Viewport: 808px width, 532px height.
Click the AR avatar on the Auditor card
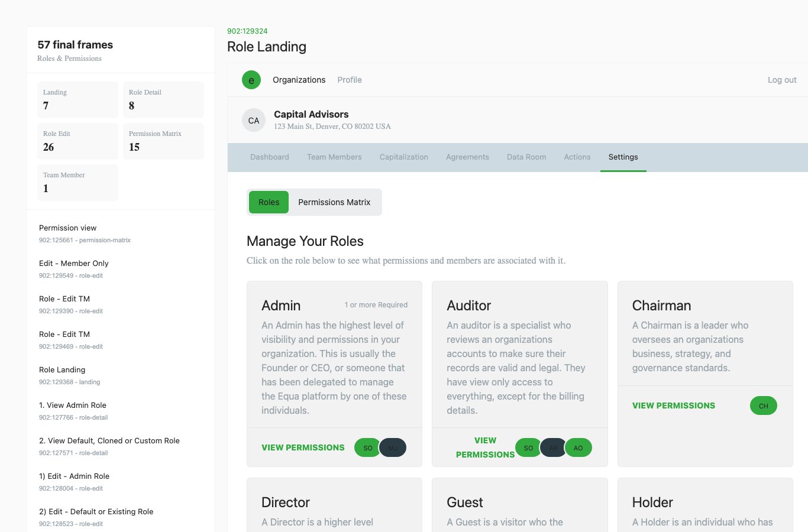[554, 448]
